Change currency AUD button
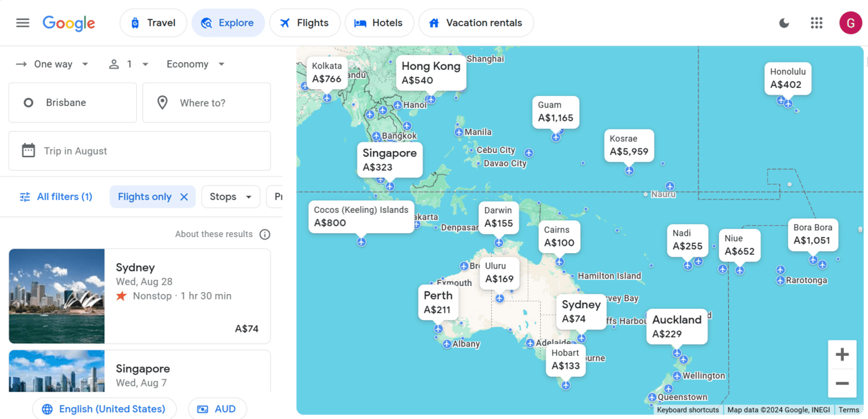868x419 pixels. (217, 409)
